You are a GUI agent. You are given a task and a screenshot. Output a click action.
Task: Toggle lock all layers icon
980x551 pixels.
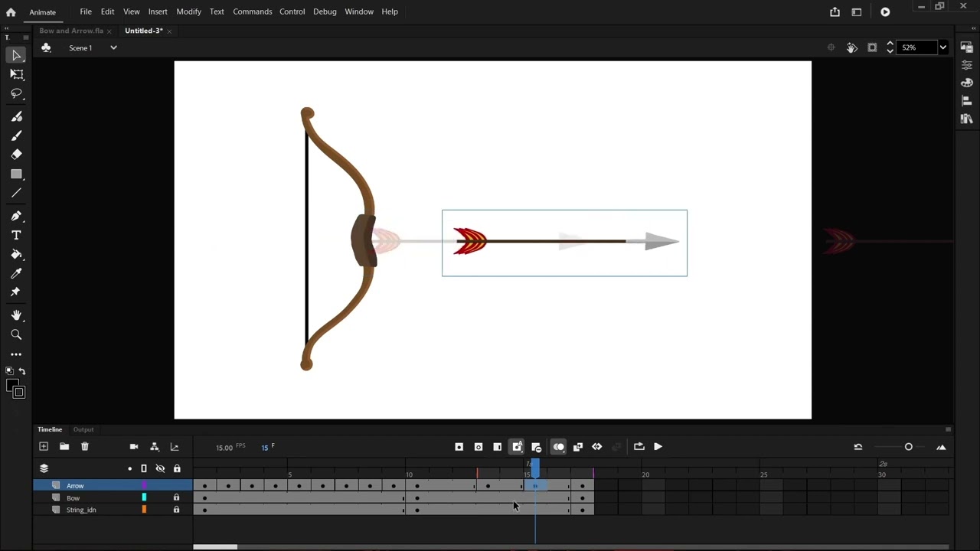(x=177, y=468)
